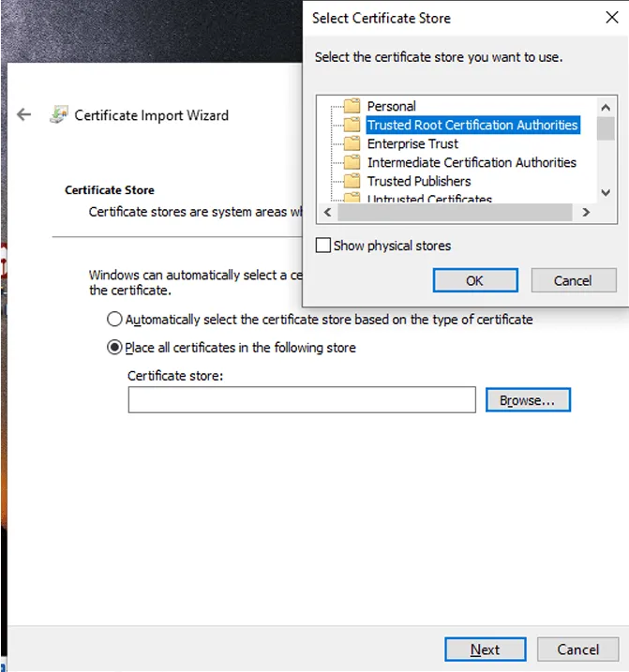This screenshot has width=629, height=672.
Task: Click Intermediate Certification Authorities folder icon
Action: pyautogui.click(x=352, y=162)
